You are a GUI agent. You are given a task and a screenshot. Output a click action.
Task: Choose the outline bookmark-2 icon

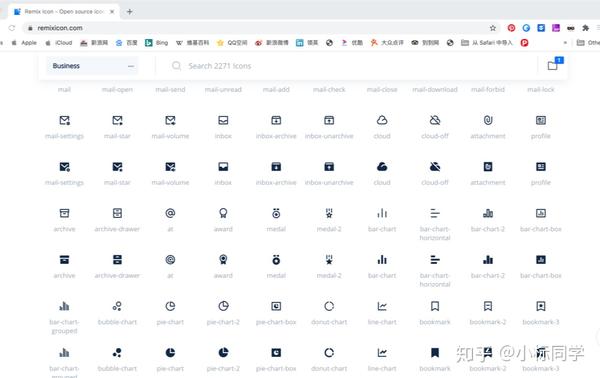pos(488,306)
